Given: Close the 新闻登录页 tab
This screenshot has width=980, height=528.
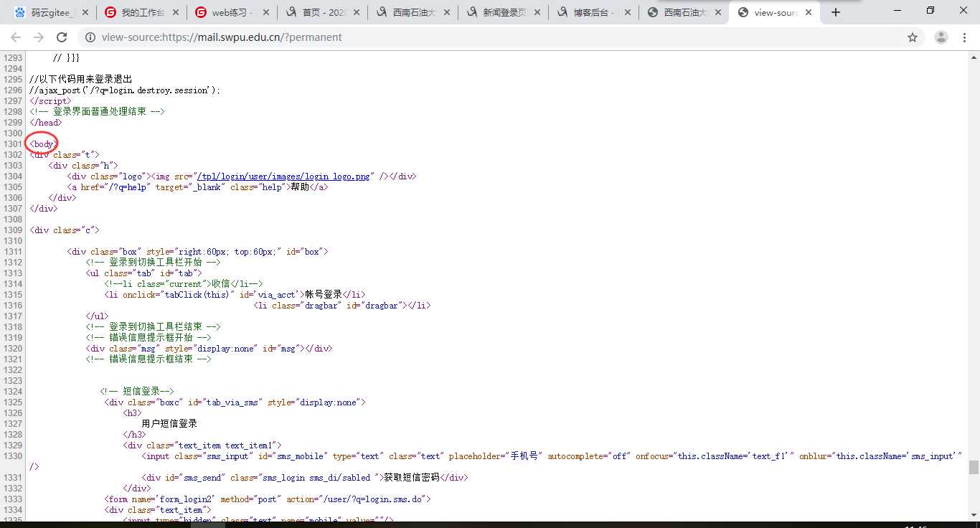Looking at the screenshot, I should point(537,12).
